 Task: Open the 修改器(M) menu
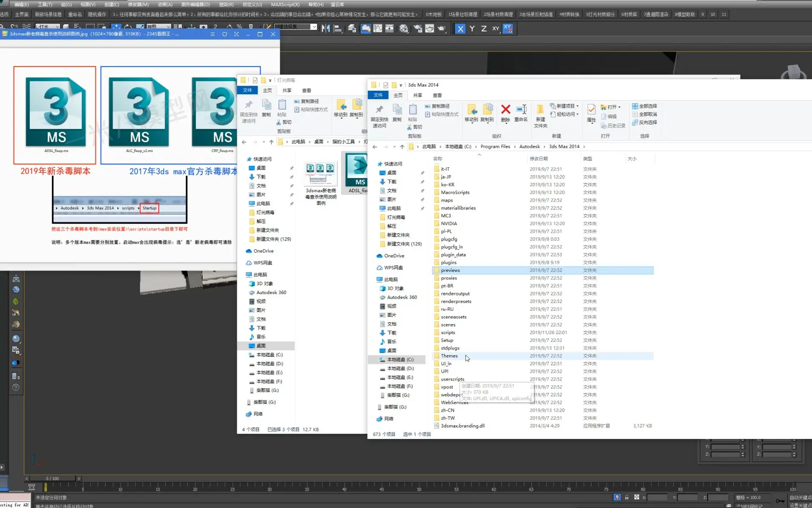pos(138,4)
